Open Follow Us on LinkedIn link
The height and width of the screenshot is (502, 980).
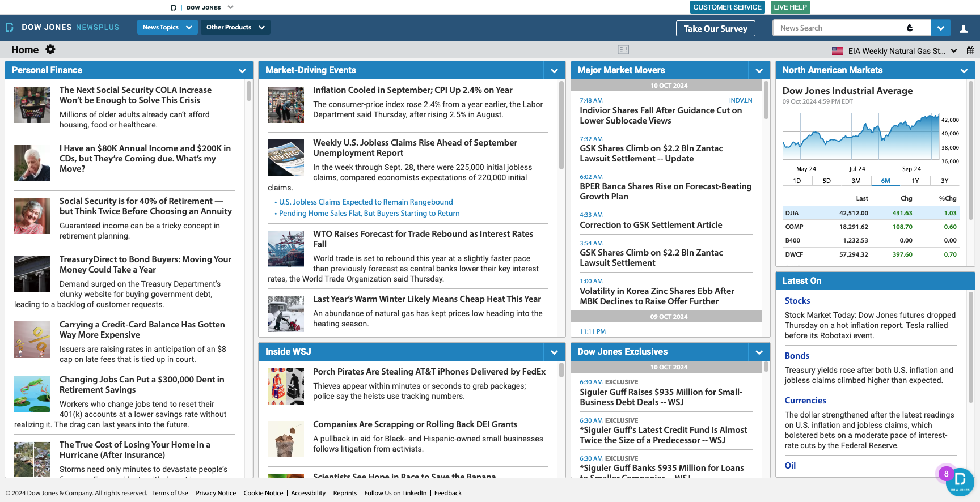pyautogui.click(x=395, y=493)
